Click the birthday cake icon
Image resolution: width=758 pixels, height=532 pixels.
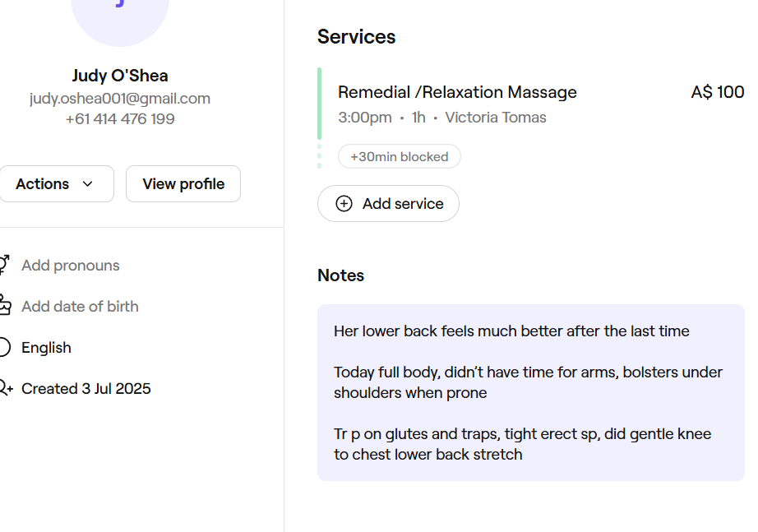click(x=4, y=306)
